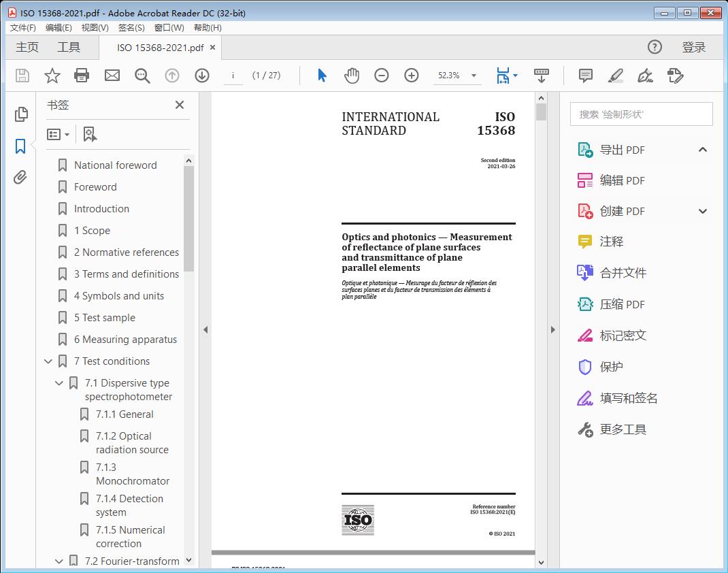Collapse the 7 Test conditions bookmark
Viewport: 728px width, 573px height.
point(48,361)
